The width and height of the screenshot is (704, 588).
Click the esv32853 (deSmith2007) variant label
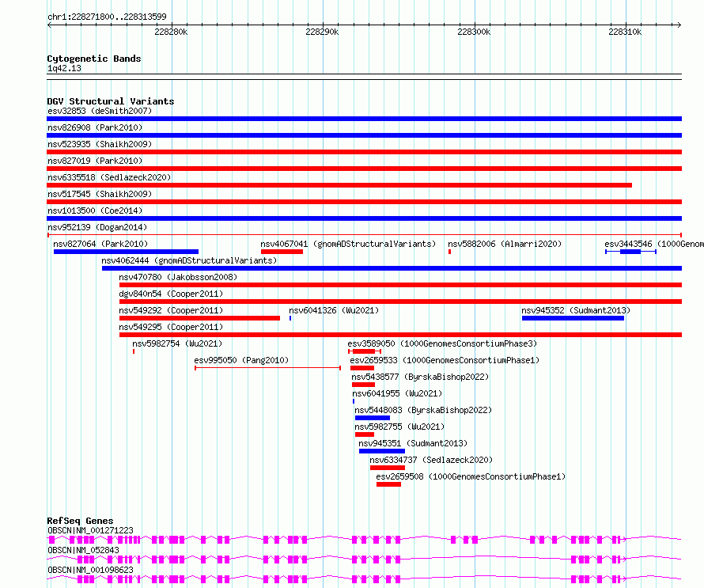click(100, 111)
